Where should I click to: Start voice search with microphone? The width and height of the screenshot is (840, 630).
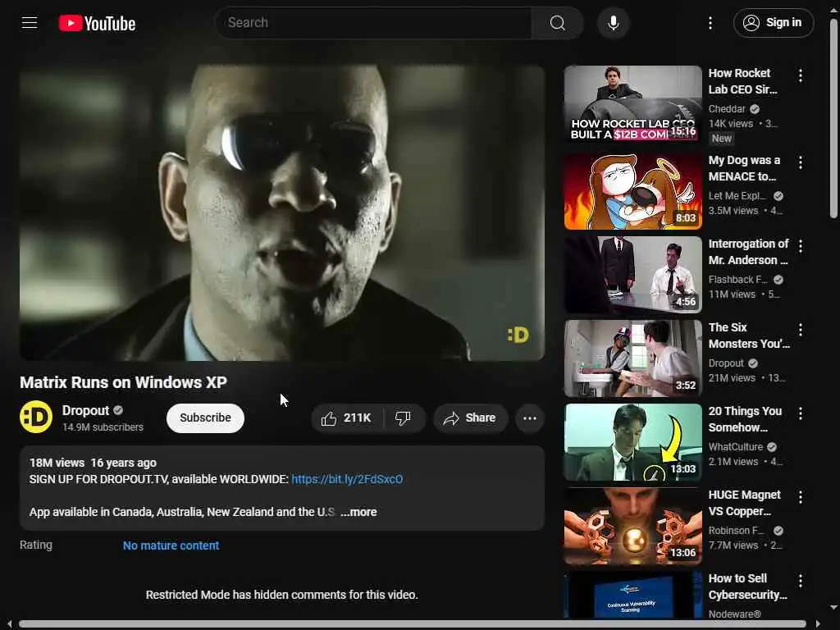[x=614, y=22]
